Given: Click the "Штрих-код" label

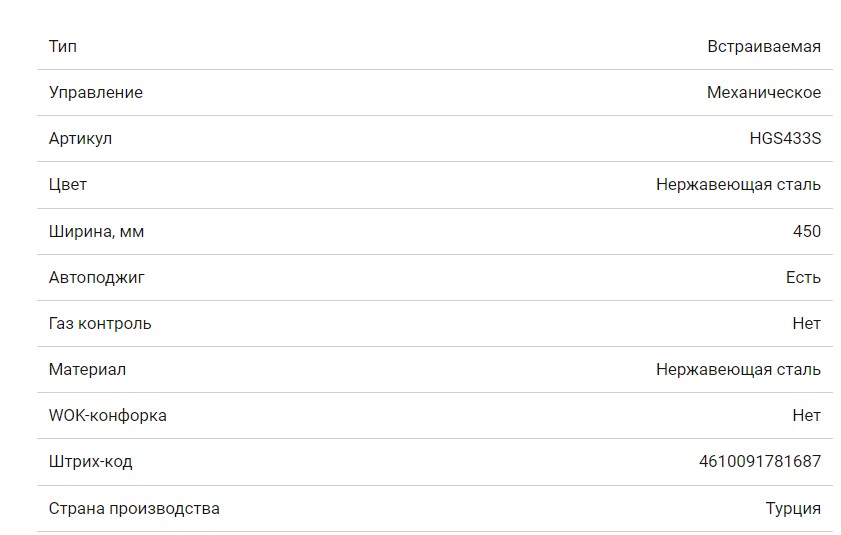Looking at the screenshot, I should (x=90, y=461).
